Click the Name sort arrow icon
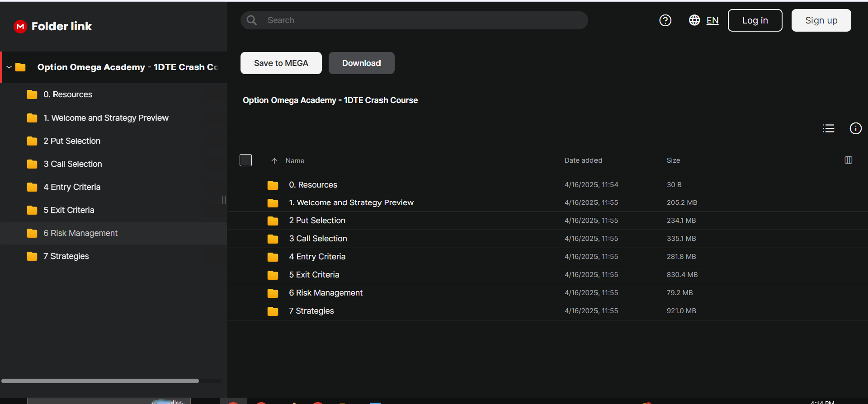 tap(274, 161)
